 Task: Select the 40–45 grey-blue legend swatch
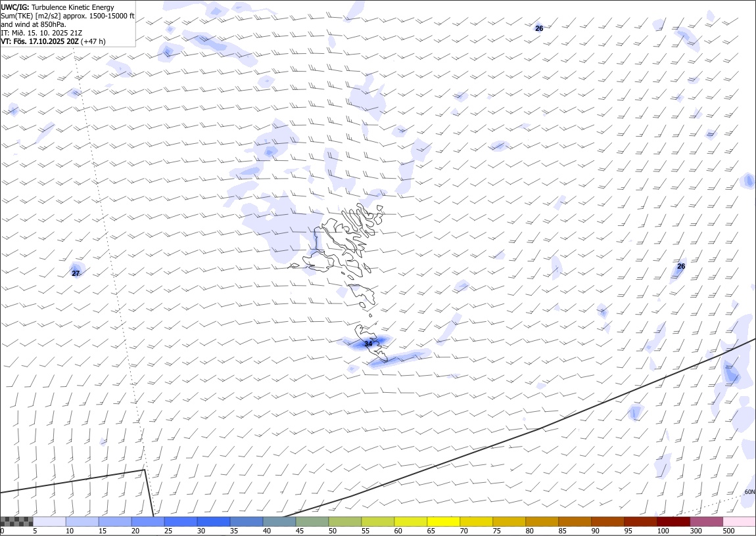279,522
